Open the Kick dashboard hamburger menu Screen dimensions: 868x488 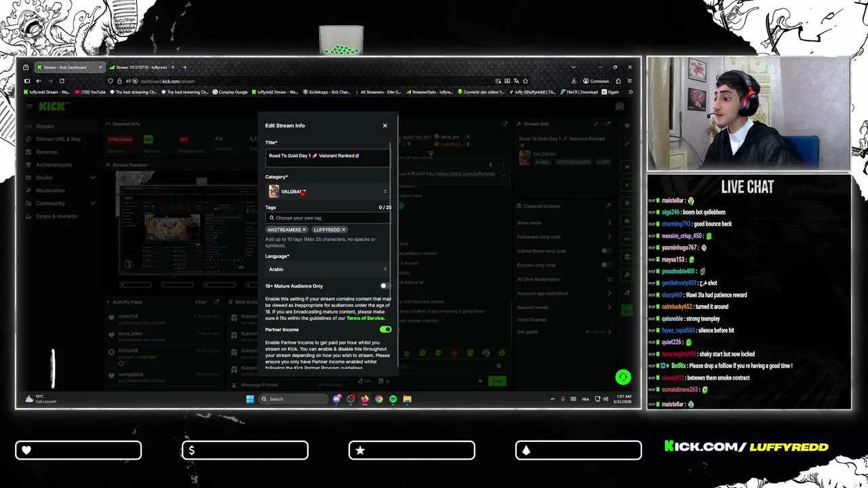click(30, 106)
